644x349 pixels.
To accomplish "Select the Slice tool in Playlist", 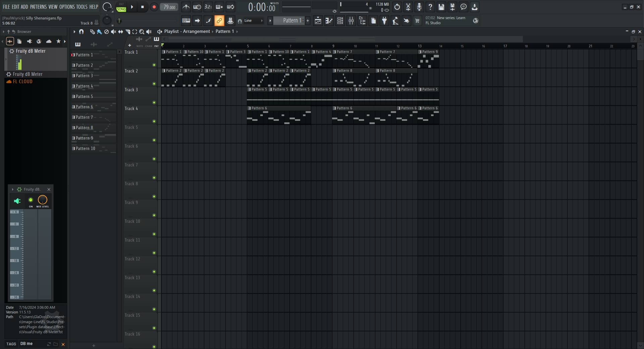I will click(127, 32).
